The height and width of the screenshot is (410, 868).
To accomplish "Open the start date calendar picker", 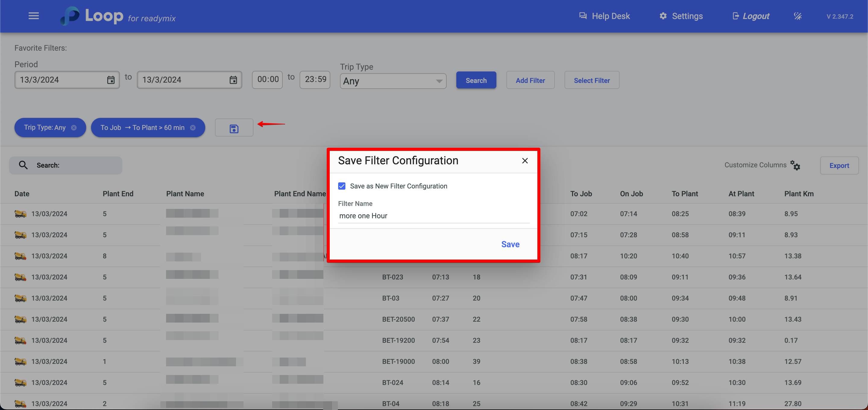I will coord(111,80).
